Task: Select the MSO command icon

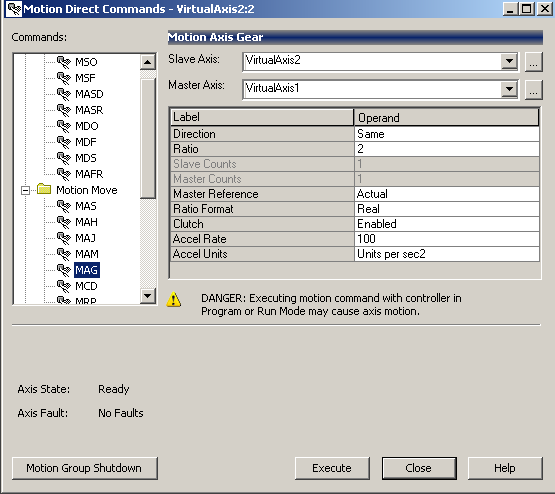Action: tap(64, 62)
